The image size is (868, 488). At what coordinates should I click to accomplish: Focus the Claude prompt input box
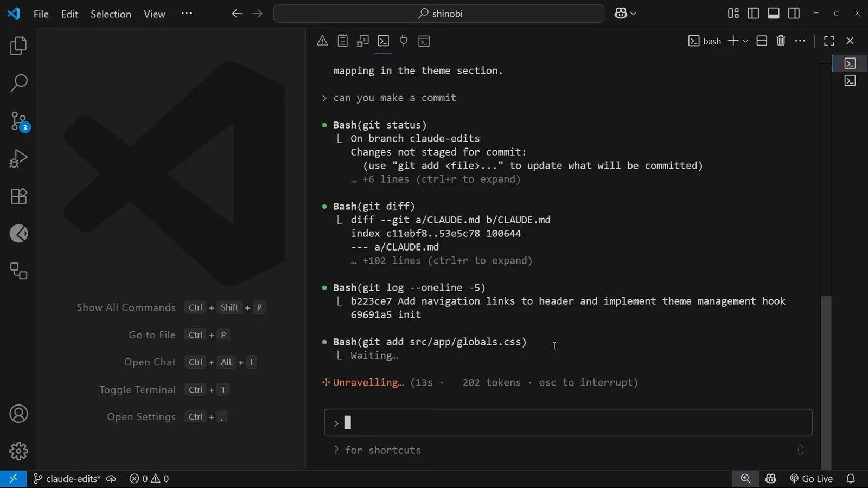coord(568,423)
